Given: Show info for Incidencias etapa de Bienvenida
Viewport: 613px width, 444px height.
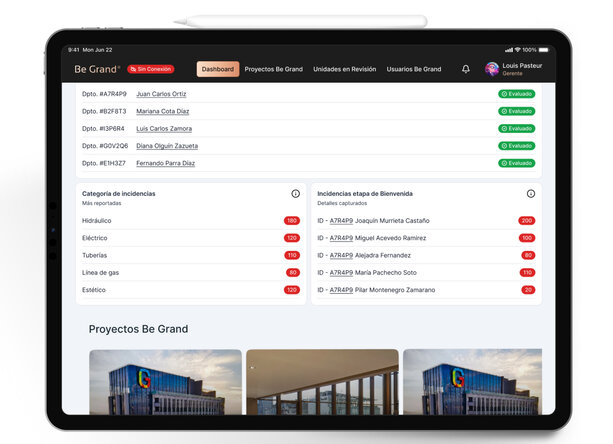Looking at the screenshot, I should [x=531, y=194].
